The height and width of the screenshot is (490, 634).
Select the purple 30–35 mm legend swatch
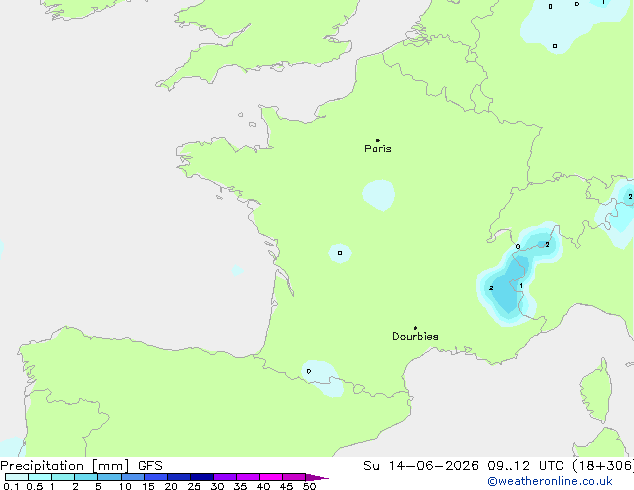click(x=225, y=477)
